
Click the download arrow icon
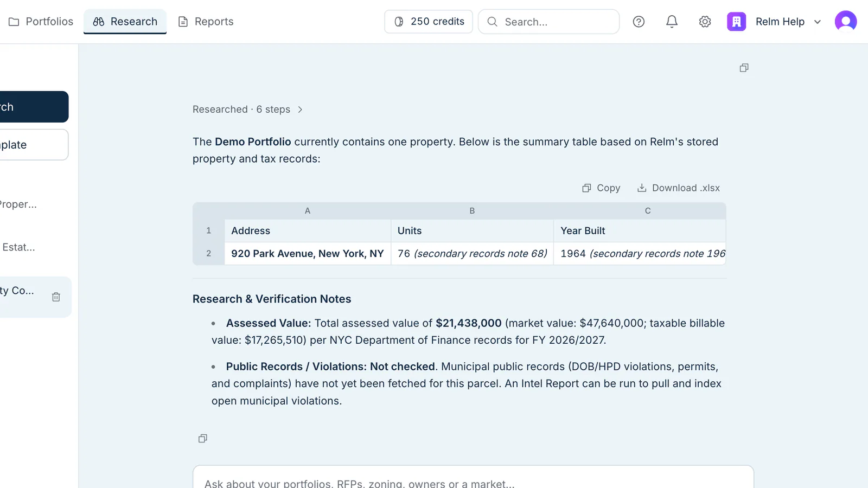(642, 188)
